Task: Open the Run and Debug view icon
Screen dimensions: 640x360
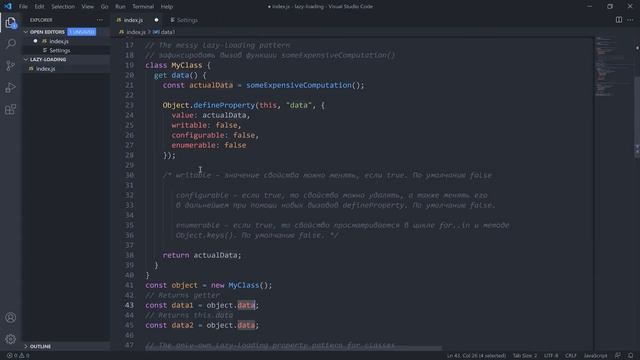Action: coord(11,87)
